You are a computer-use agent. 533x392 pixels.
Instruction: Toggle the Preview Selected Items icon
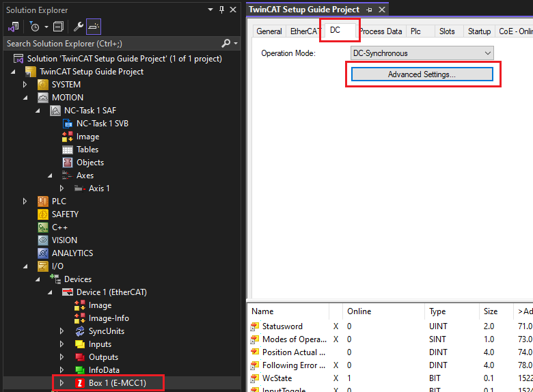click(x=94, y=27)
